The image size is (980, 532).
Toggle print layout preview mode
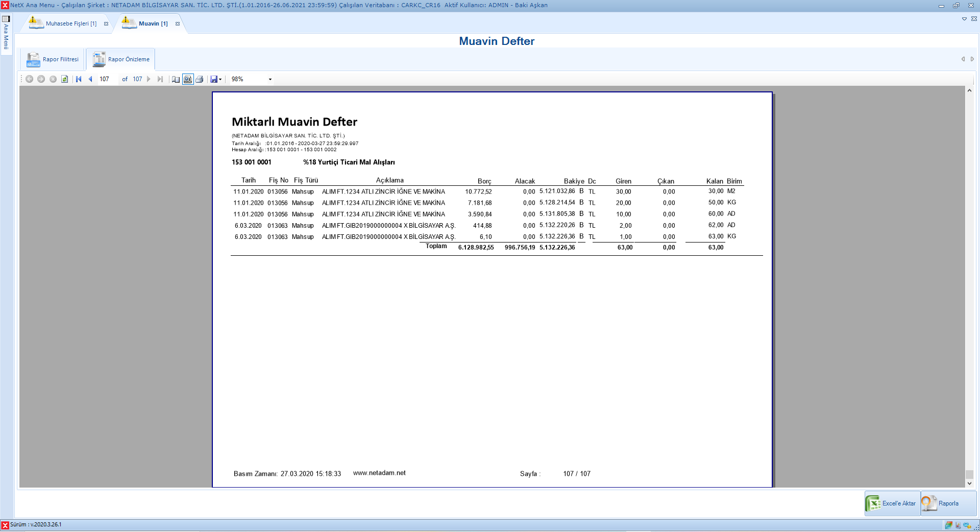coord(188,79)
